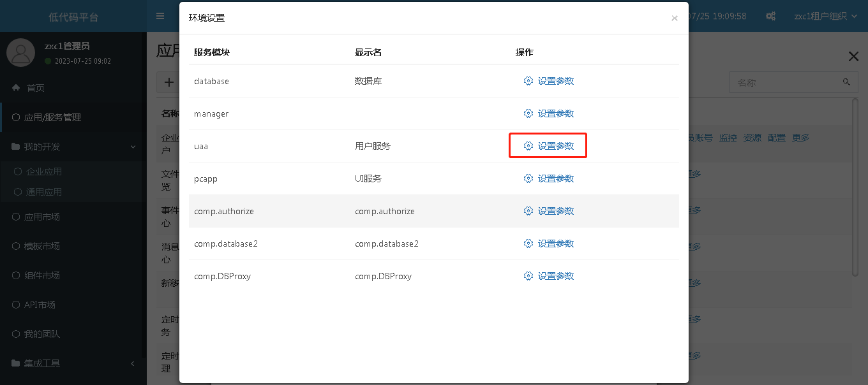Image resolution: width=868 pixels, height=385 pixels.
Task: Close the 环境设置 dialog
Action: click(674, 18)
